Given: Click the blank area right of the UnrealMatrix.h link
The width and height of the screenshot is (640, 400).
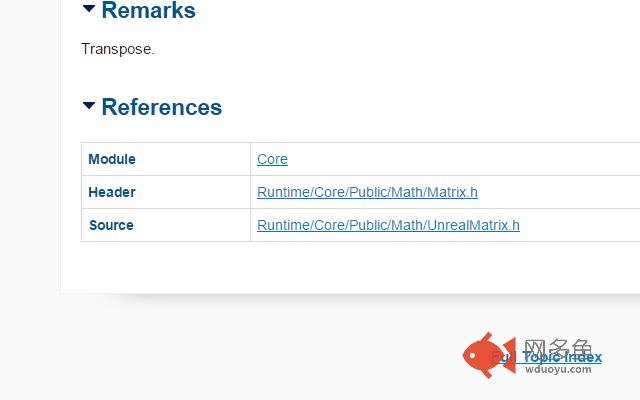Looking at the screenshot, I should (x=580, y=225).
